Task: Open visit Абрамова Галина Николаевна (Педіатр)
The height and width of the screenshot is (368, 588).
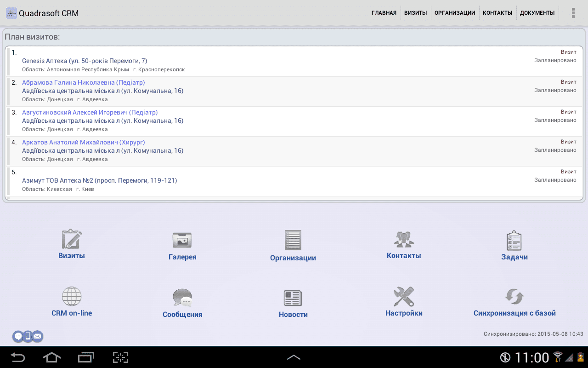Action: point(294,91)
